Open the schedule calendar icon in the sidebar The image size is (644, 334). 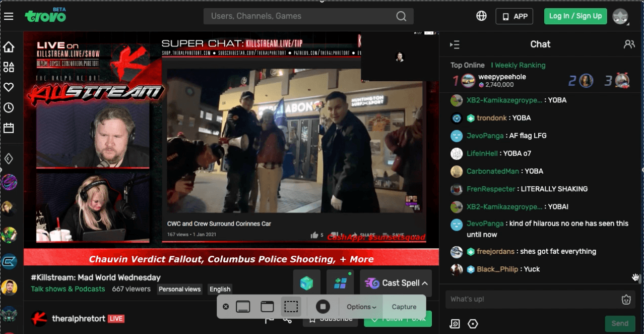click(8, 128)
